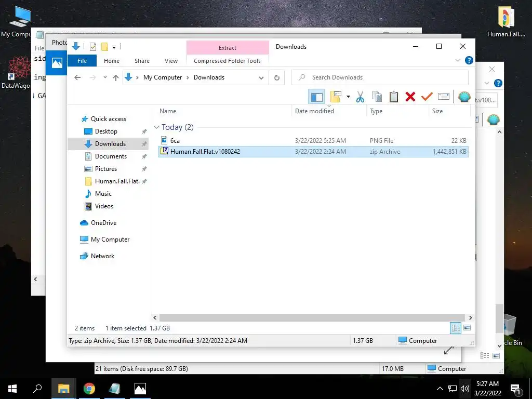Expand the ribbon with the chevron
This screenshot has width=532, height=399.
click(457, 60)
